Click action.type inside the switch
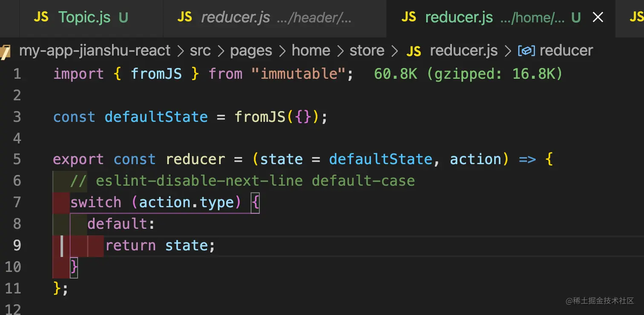The image size is (644, 315). (187, 202)
